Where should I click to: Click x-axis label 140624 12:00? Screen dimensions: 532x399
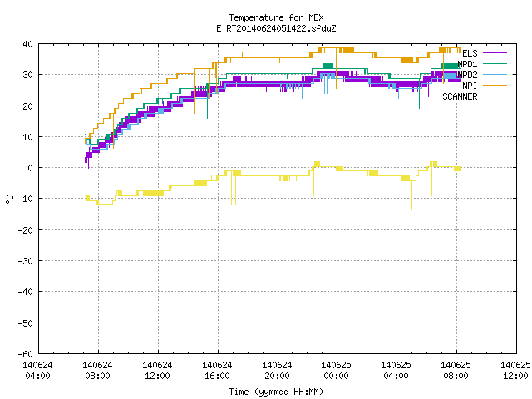(x=157, y=371)
